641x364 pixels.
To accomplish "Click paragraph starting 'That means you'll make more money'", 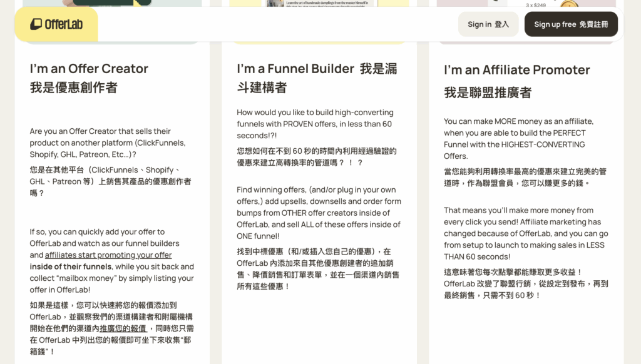I will (526, 233).
